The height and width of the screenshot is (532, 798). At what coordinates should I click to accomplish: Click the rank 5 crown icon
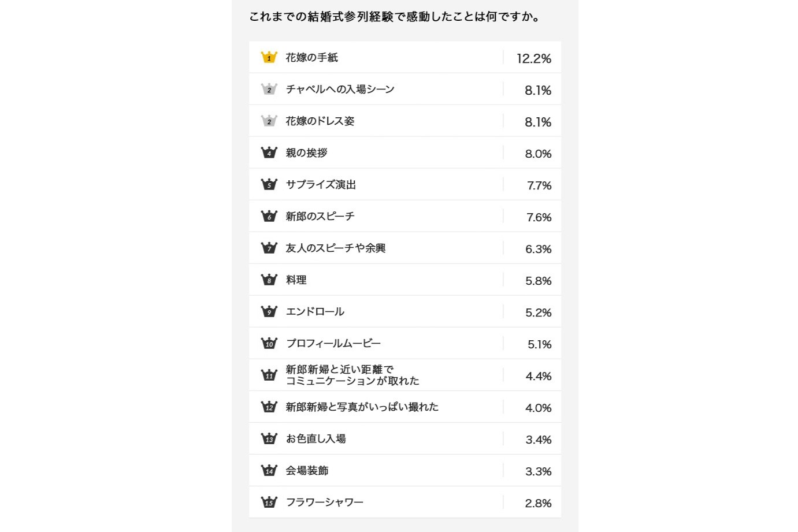click(x=269, y=184)
